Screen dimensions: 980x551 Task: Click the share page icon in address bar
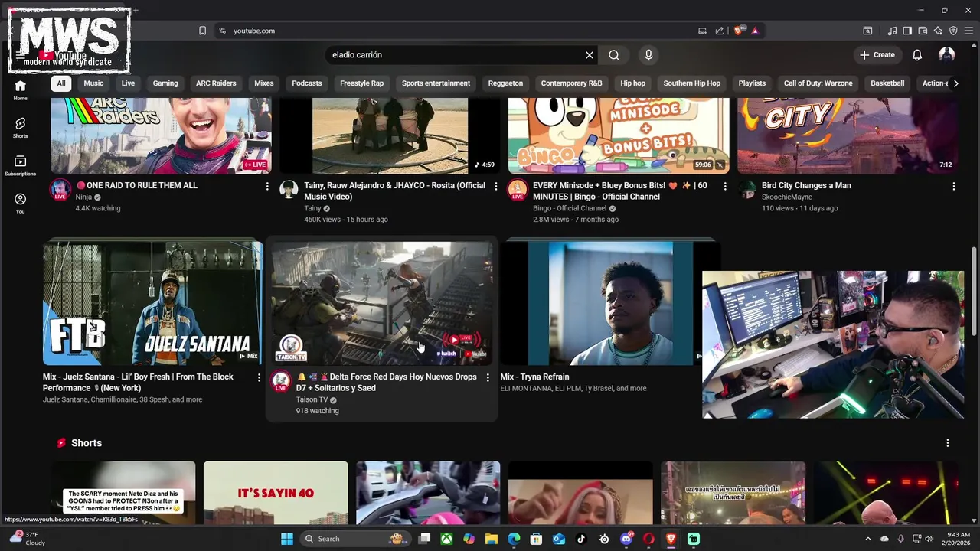pos(720,31)
